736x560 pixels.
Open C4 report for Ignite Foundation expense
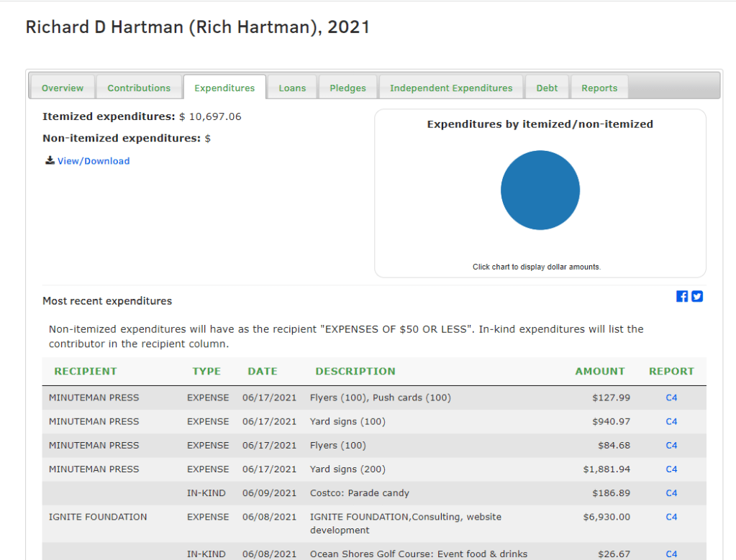(671, 517)
